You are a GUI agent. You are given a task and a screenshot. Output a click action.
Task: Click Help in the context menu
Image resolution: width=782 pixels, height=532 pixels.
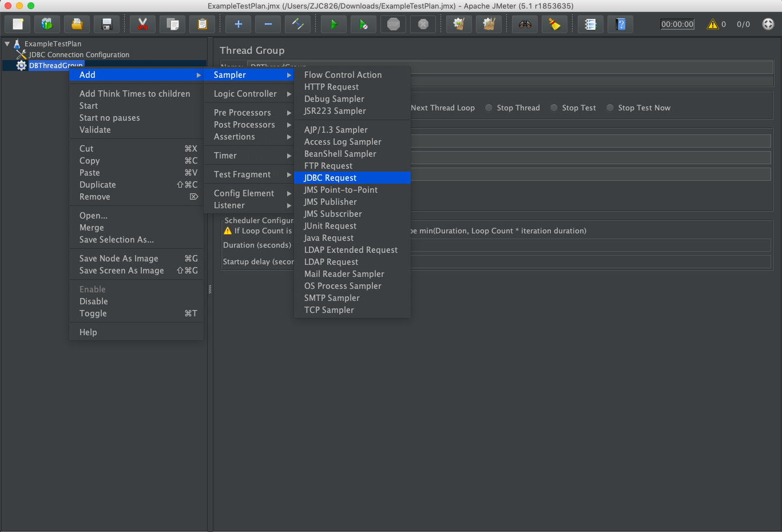(x=136, y=332)
